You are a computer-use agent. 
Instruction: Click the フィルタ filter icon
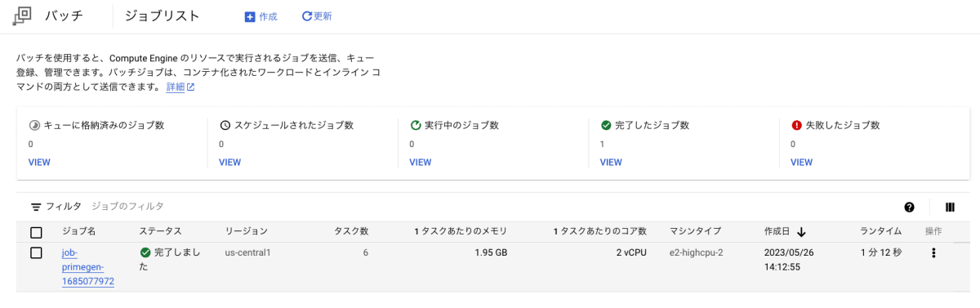(36, 208)
